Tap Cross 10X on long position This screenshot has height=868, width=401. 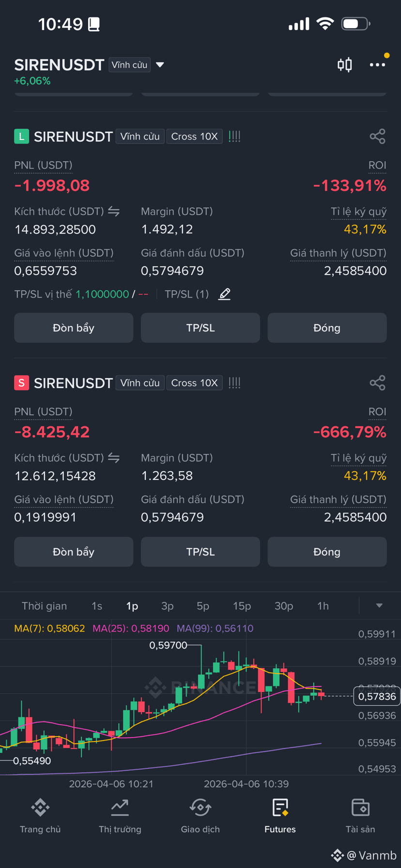coord(194,137)
